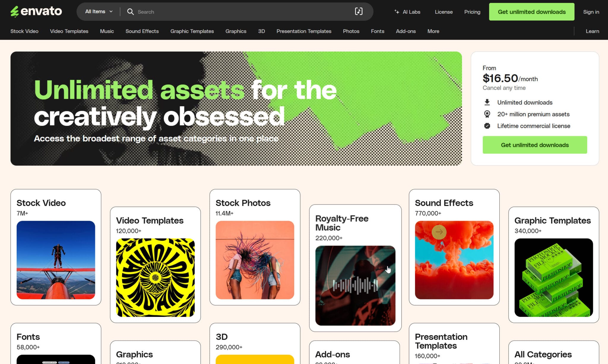Collapse the All Items filter chevron
608x364 pixels.
111,12
